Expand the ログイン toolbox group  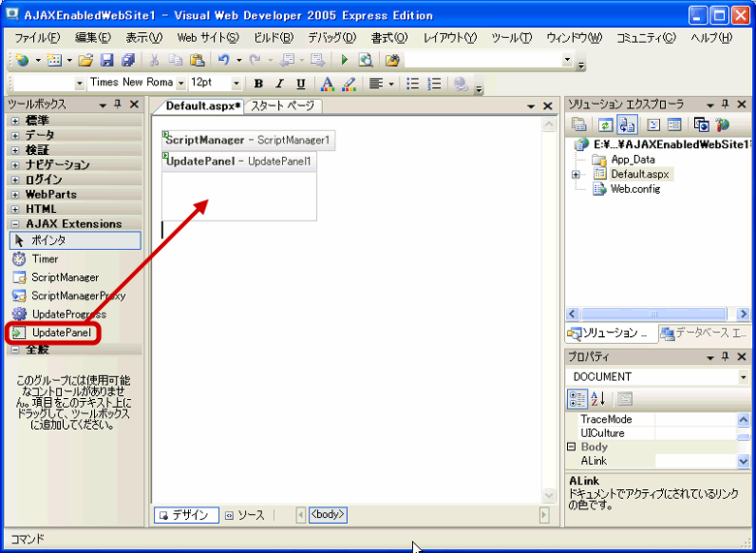click(x=16, y=180)
